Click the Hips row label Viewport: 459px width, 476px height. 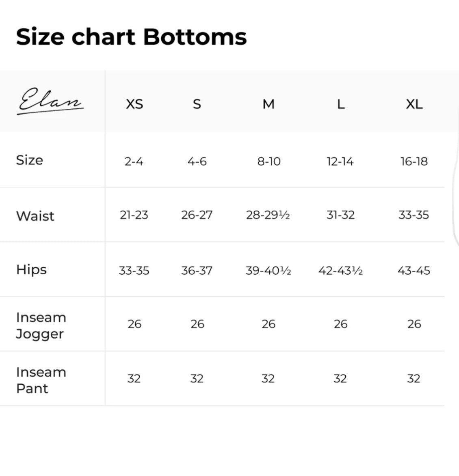pyautogui.click(x=31, y=269)
